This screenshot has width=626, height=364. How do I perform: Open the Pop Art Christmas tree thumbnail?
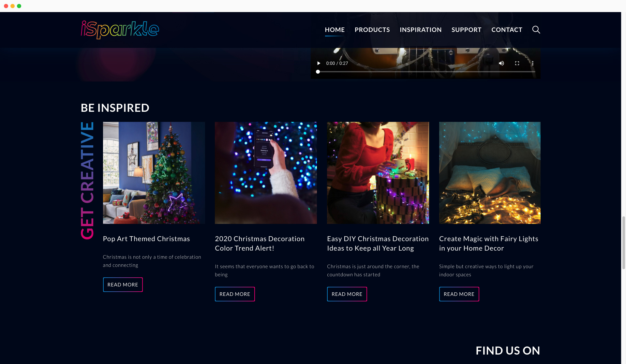pos(154,173)
